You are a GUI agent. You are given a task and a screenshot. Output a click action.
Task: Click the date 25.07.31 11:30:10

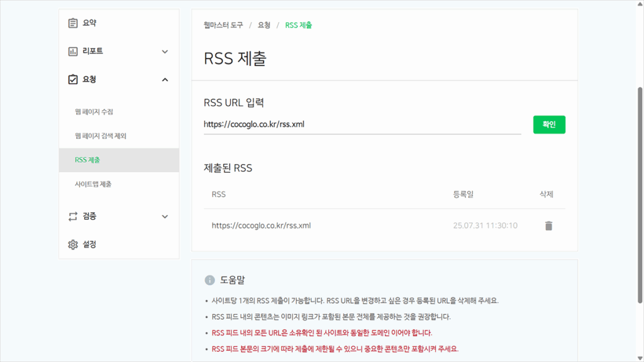coord(485,226)
